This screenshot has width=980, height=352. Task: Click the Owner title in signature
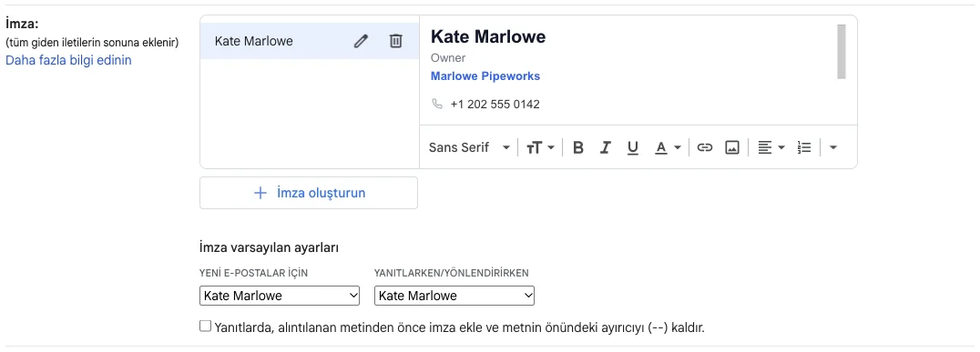point(448,58)
